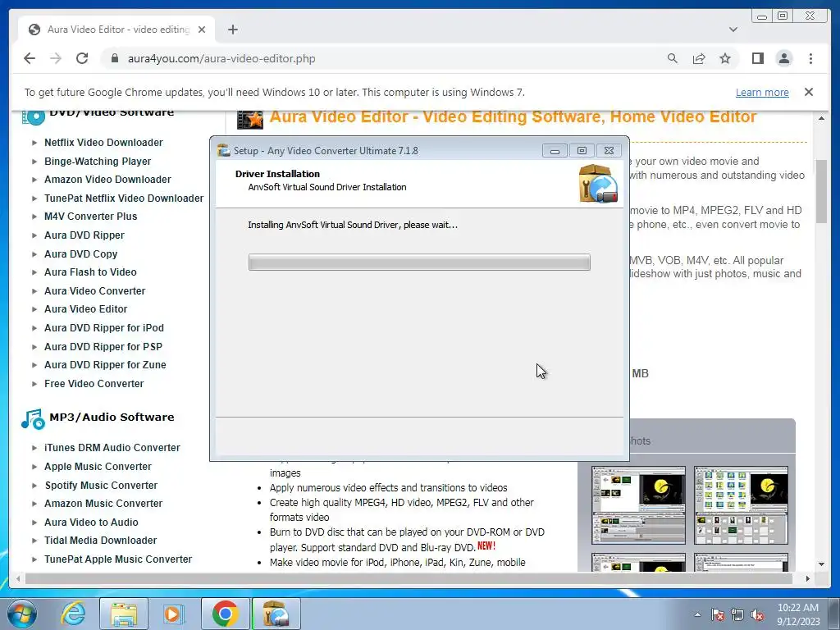Screen dimensions: 840x630
Task: Switch to Chrome in taskbar
Action: pyautogui.click(x=225, y=614)
